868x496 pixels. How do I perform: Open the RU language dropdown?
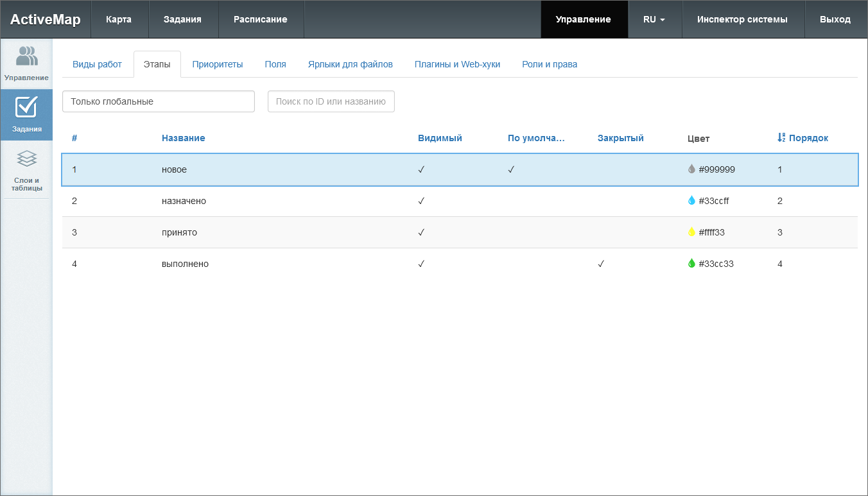[x=654, y=19]
